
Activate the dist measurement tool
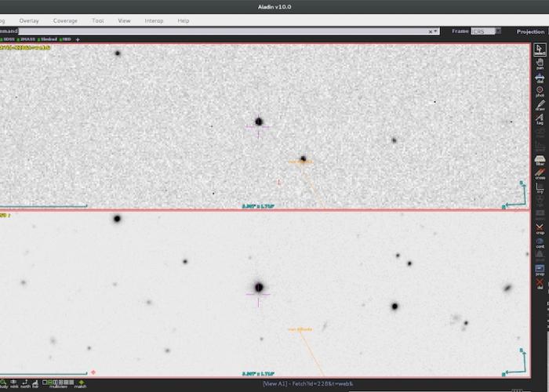pyautogui.click(x=540, y=78)
